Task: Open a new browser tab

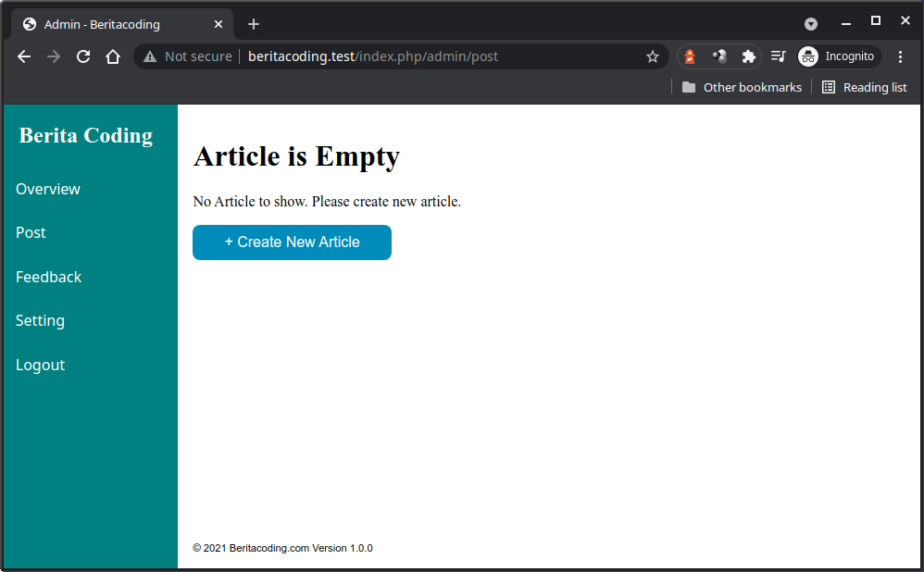Action: pyautogui.click(x=254, y=24)
